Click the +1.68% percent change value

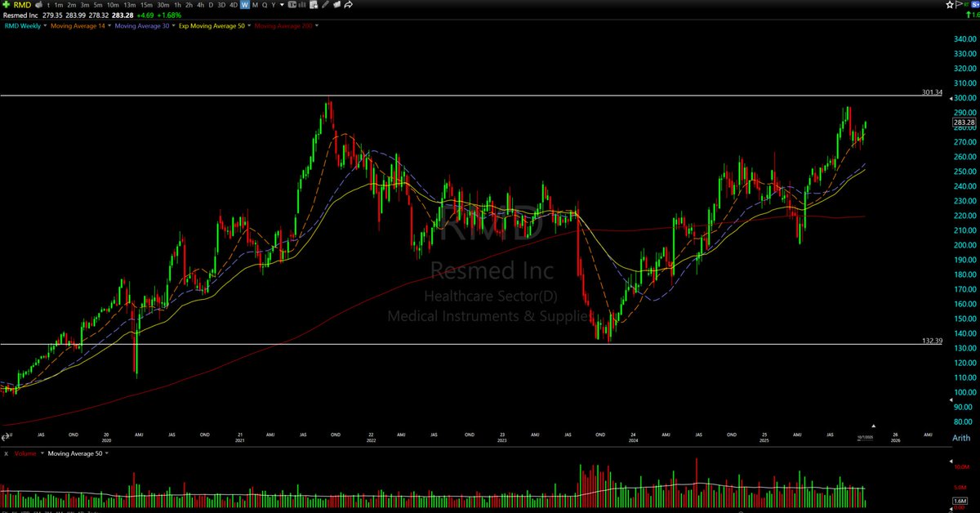click(x=170, y=15)
